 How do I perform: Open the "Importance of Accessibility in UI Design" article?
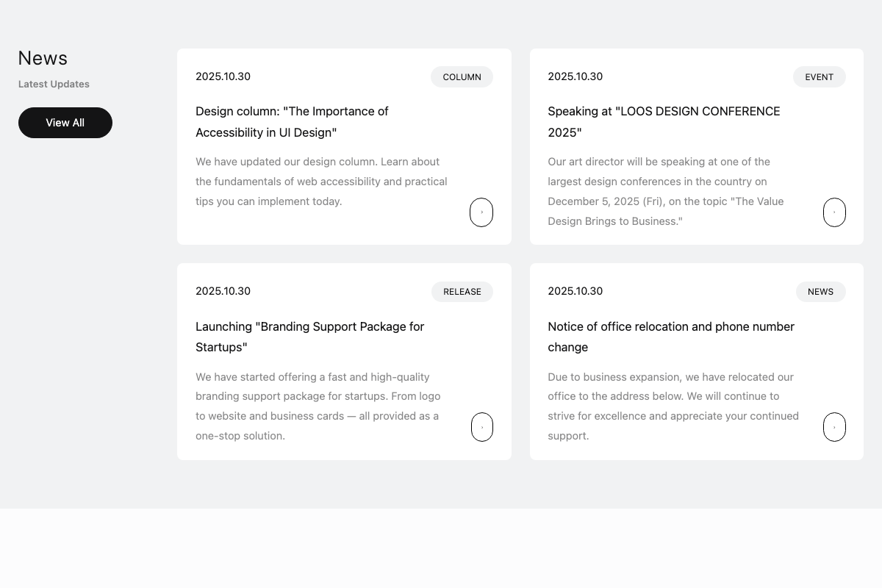292,122
